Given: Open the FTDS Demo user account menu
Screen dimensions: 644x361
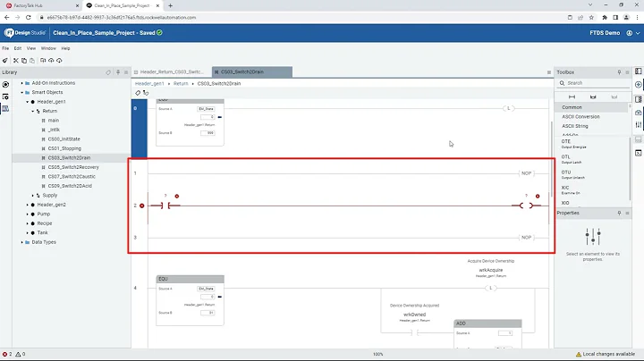Looking at the screenshot, I should [x=614, y=33].
